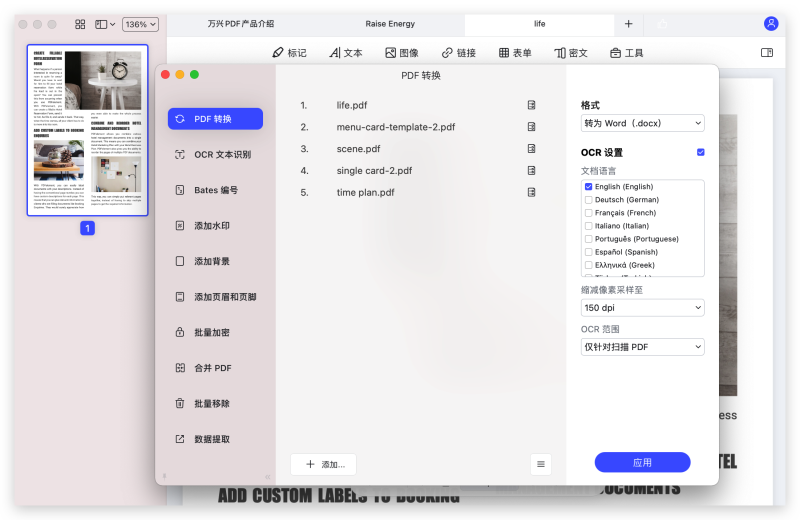The image size is (800, 520).
Task: Check Français (French) language
Action: [x=588, y=213]
